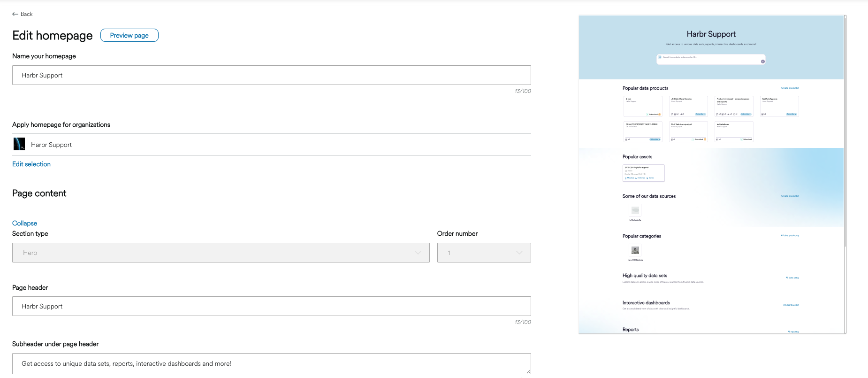Screen dimensions: 868x378
Task: Click the Popular assets card thumbnail in preview
Action: (643, 173)
